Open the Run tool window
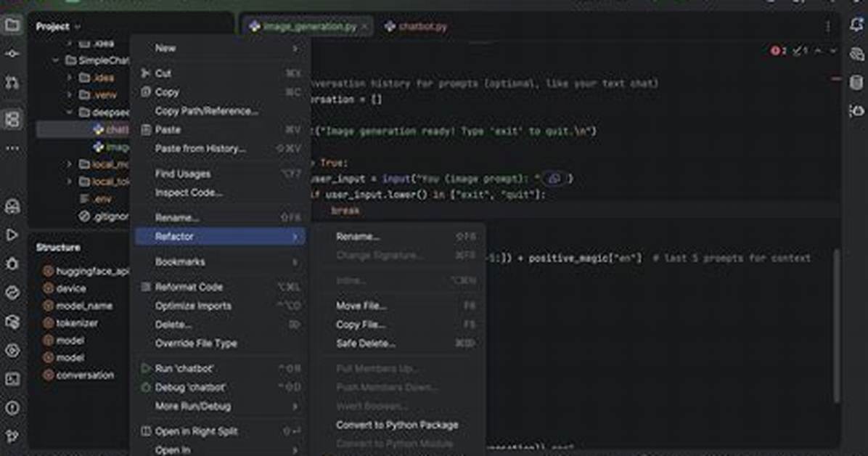This screenshot has height=456, width=868. click(12, 235)
